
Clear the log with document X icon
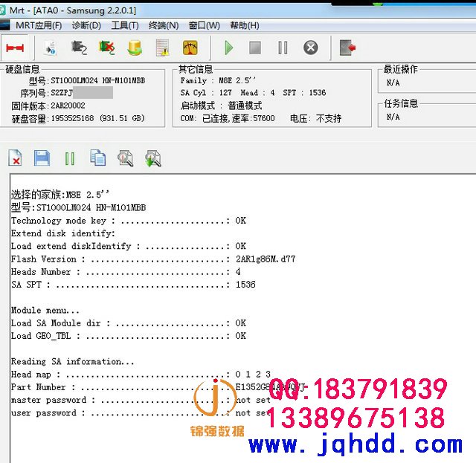[15, 158]
